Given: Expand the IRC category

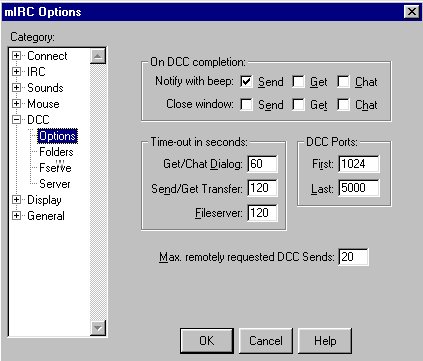Looking at the screenshot, I should click(16, 72).
